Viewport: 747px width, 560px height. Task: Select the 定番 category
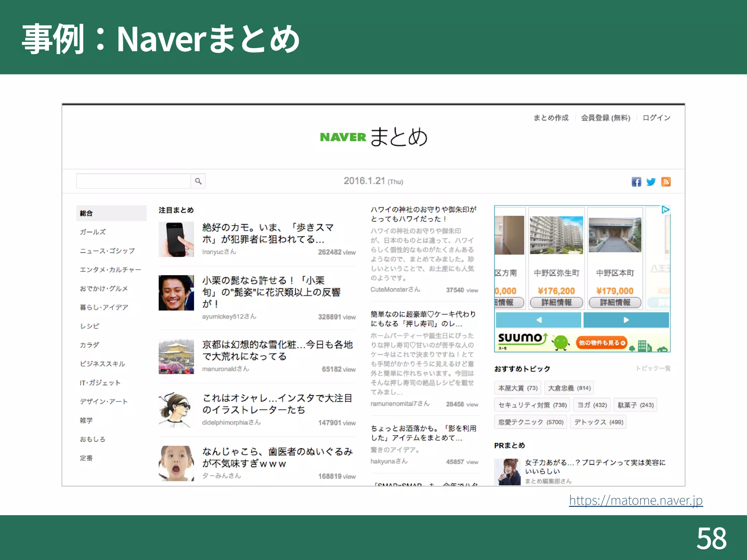pyautogui.click(x=86, y=458)
